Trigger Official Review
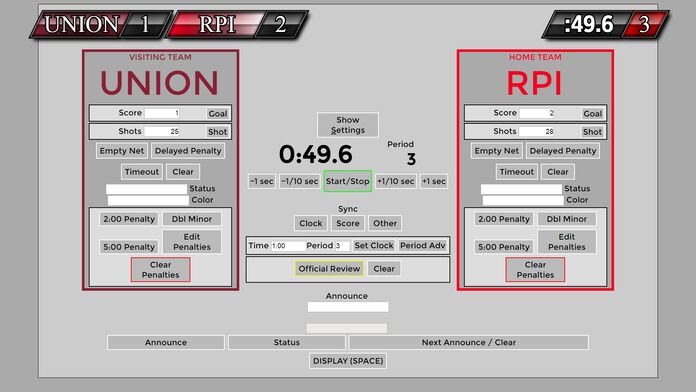 coord(329,269)
